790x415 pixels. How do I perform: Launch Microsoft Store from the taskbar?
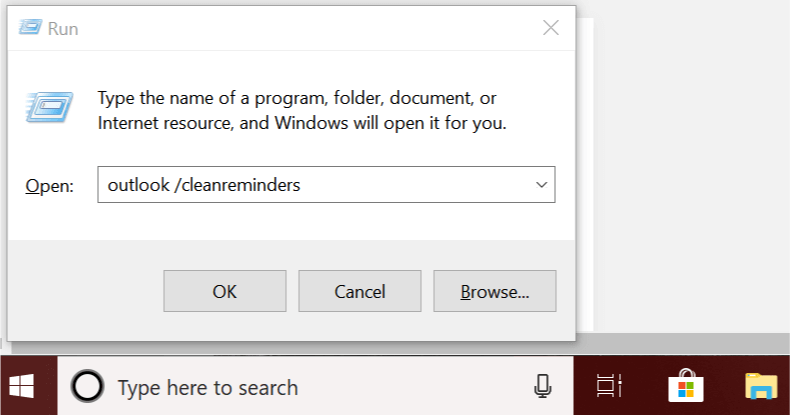coord(685,386)
